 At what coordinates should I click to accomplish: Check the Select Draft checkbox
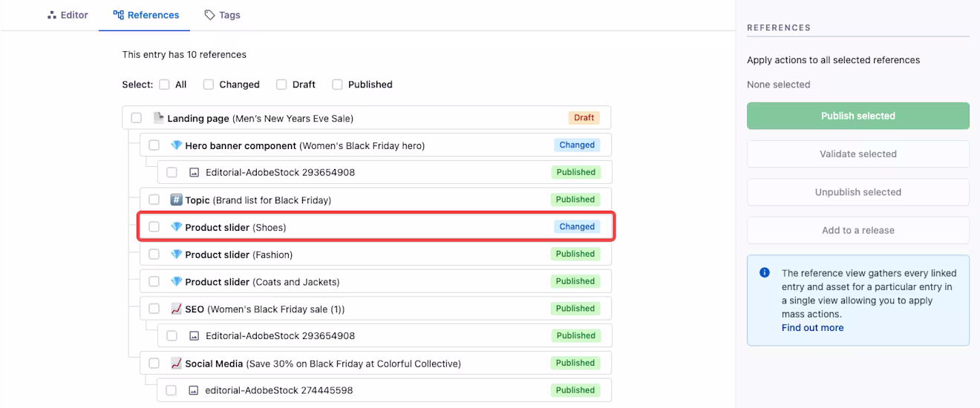click(281, 85)
